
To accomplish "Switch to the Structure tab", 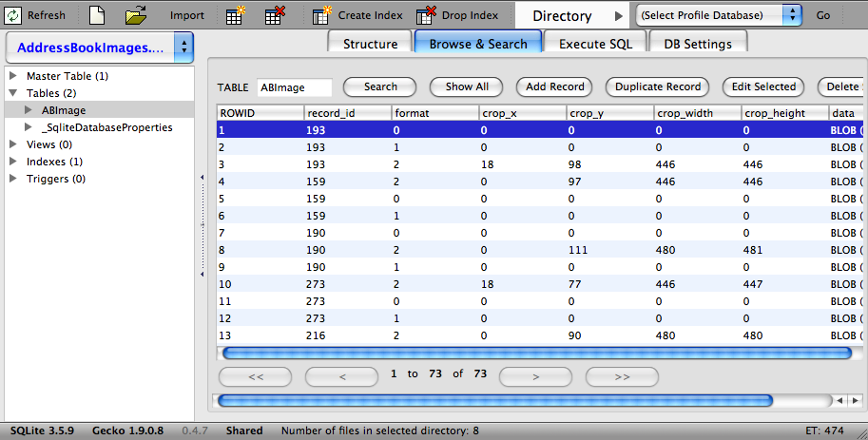I will 370,44.
